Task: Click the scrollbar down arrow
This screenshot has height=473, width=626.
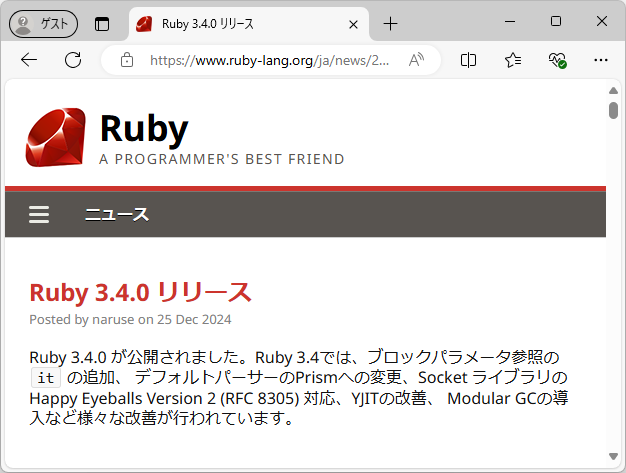Action: click(x=614, y=456)
